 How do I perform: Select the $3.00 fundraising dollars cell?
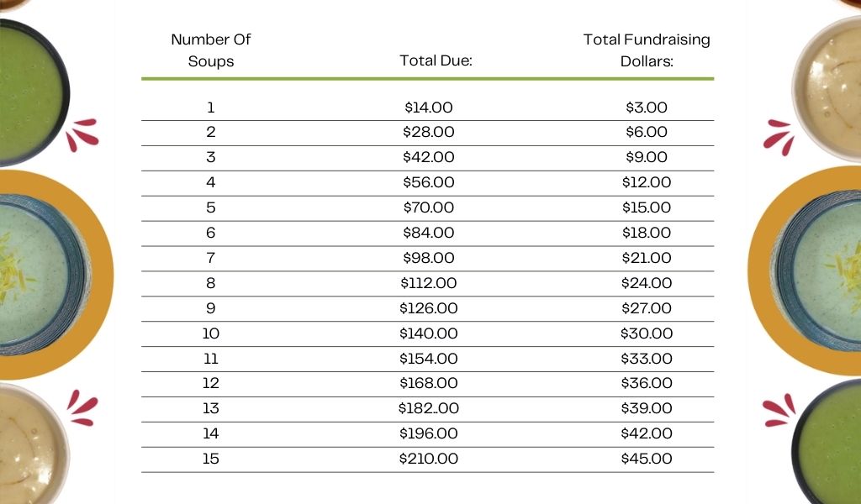point(647,108)
